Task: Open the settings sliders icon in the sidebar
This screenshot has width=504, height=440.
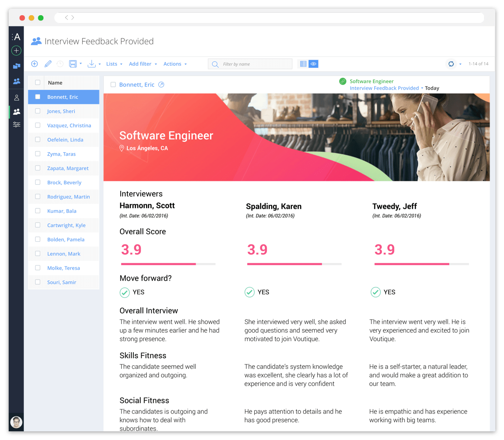Action: pos(16,124)
